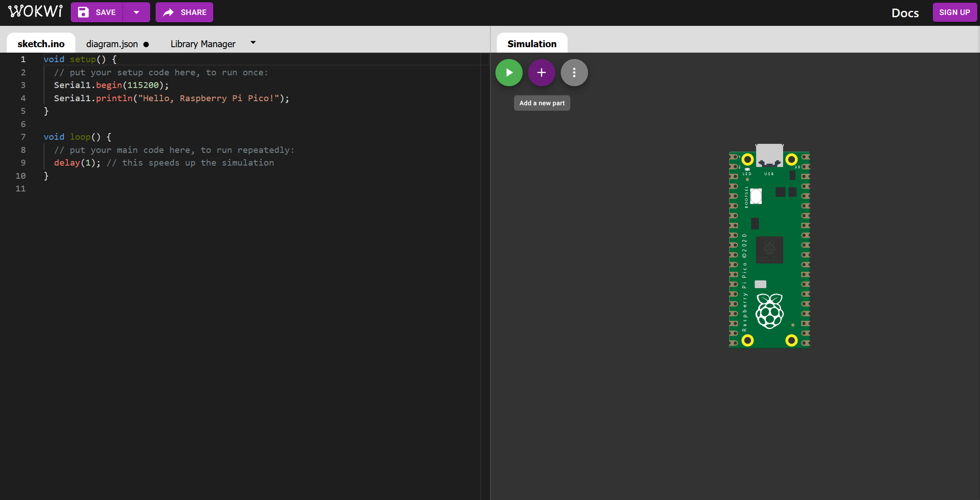Open the Library Manager tab

203,44
